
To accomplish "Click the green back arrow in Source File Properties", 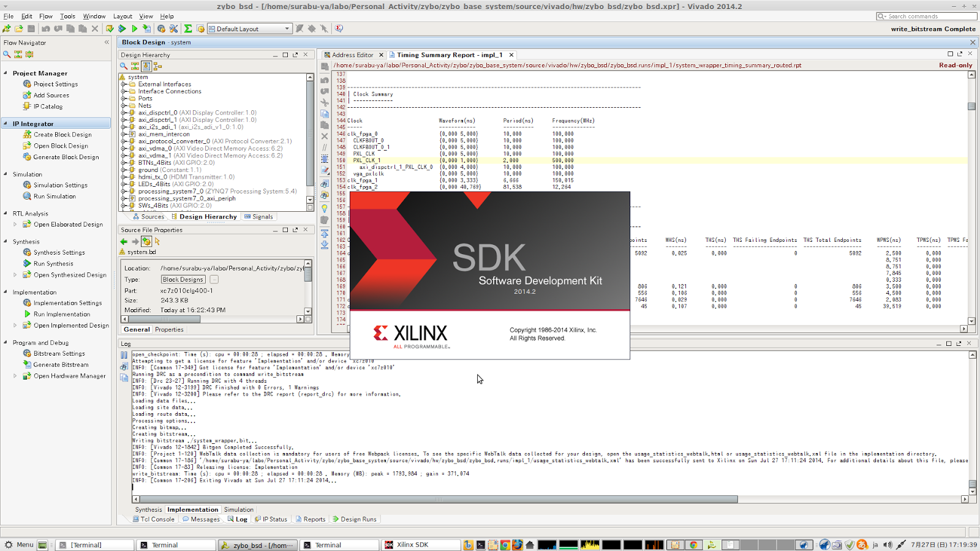I will click(124, 241).
